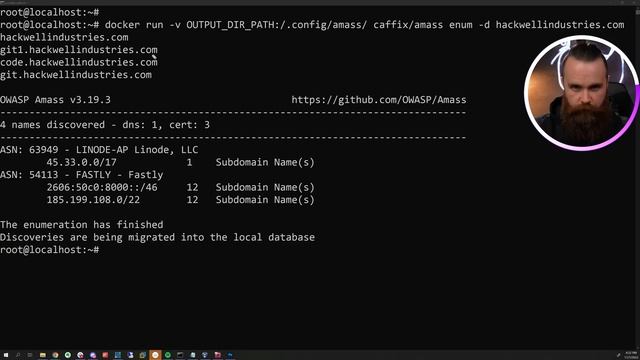The image size is (640, 360).
Task: Click 'Discoveries are being migrated into the local database'
Action: pos(158,238)
